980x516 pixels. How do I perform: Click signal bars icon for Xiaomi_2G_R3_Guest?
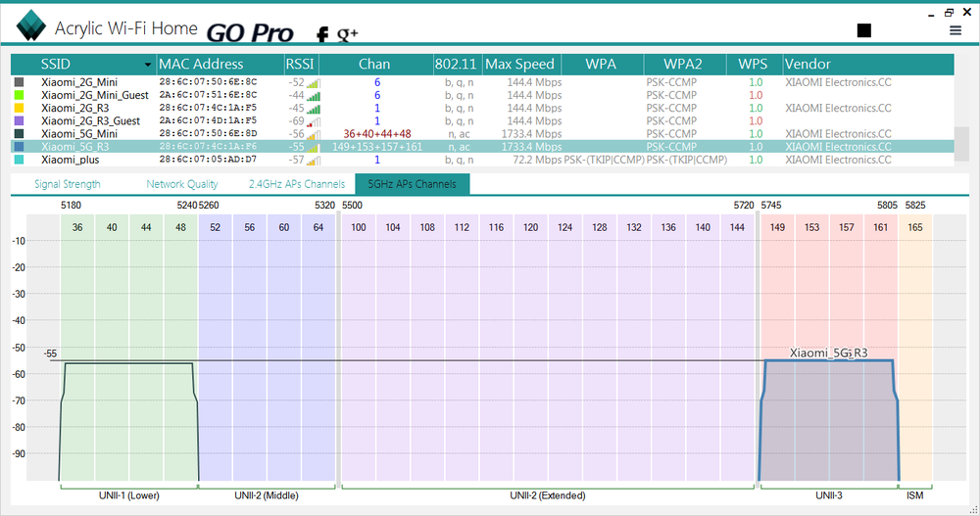point(314,121)
